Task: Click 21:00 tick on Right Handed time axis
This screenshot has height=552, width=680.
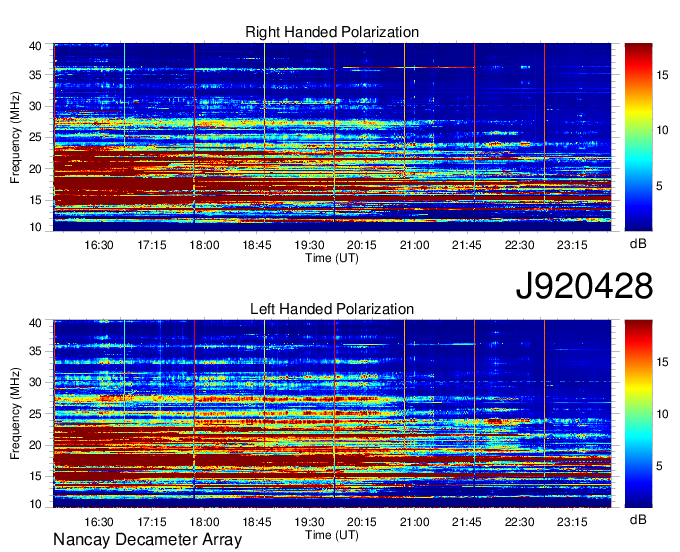Action: (x=415, y=245)
